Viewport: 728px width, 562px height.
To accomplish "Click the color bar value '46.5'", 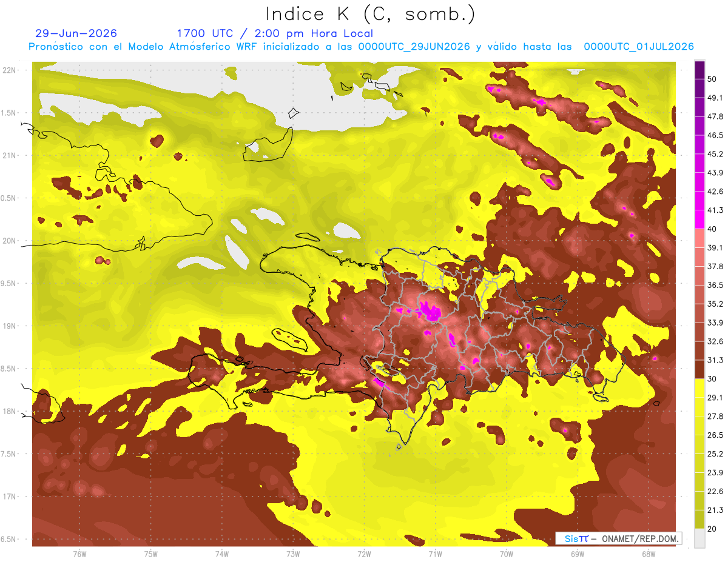I will [x=715, y=135].
